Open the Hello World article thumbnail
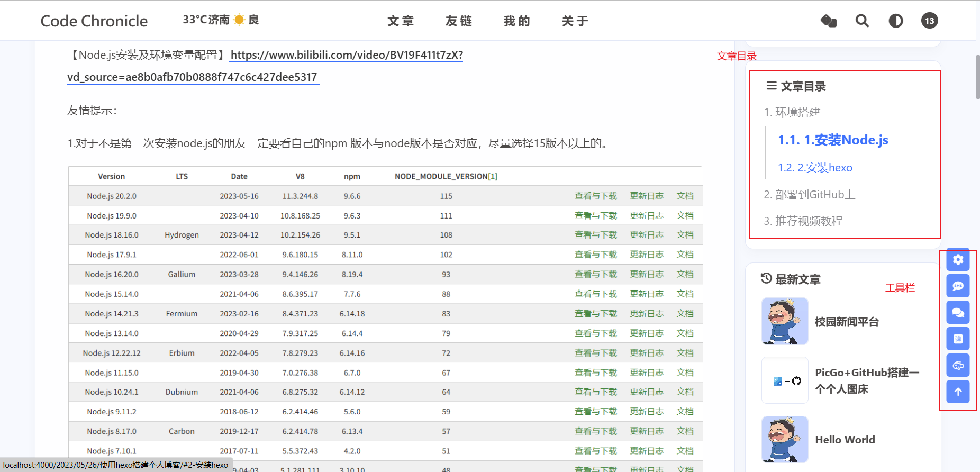The width and height of the screenshot is (980, 472). pos(785,440)
